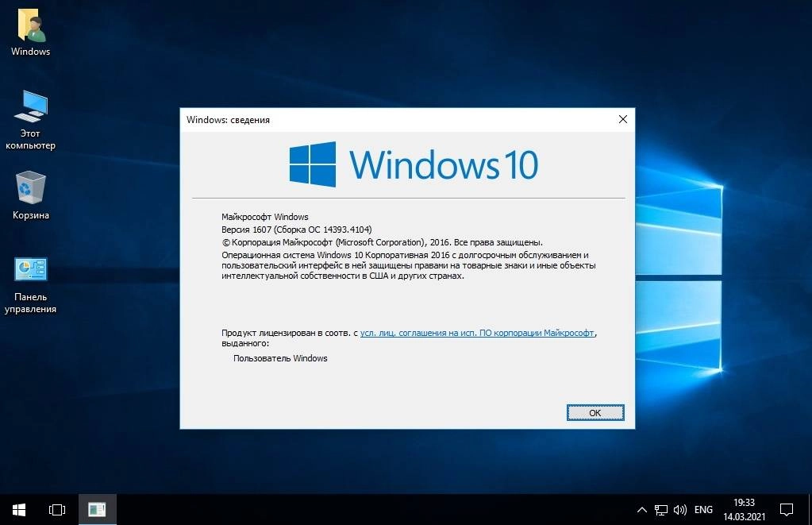Open the усл. лиц. соглашения license link
Viewport: 812px width, 525px height.
477,333
